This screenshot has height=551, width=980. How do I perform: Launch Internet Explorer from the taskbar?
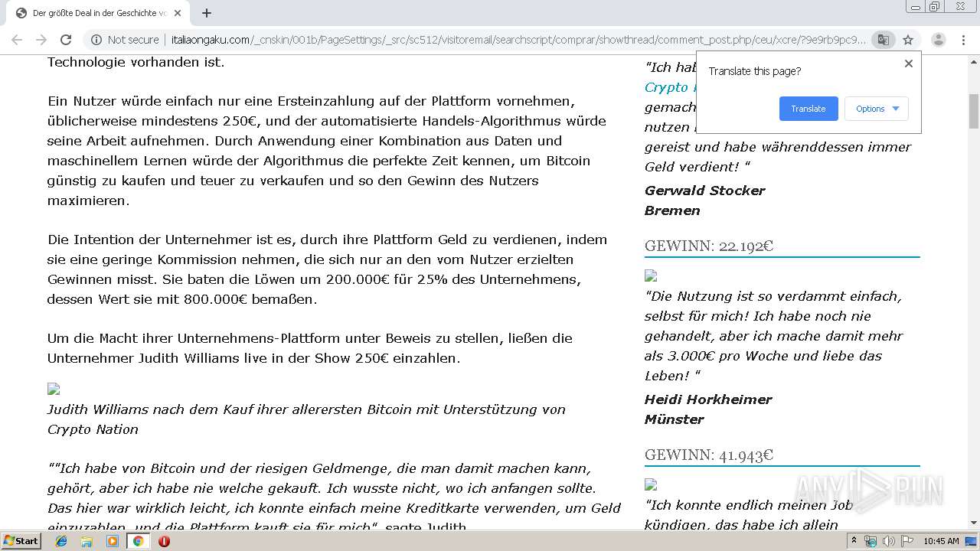pyautogui.click(x=61, y=541)
